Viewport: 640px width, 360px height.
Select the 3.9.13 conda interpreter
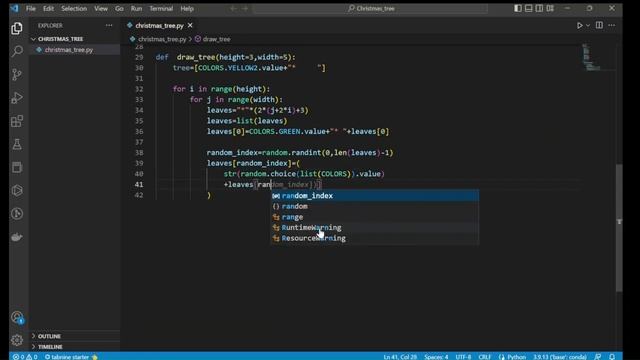(560, 356)
